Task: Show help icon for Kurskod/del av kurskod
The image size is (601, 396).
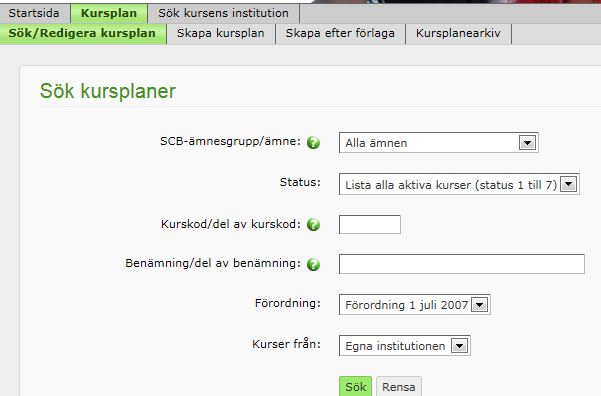Action: coord(313,225)
